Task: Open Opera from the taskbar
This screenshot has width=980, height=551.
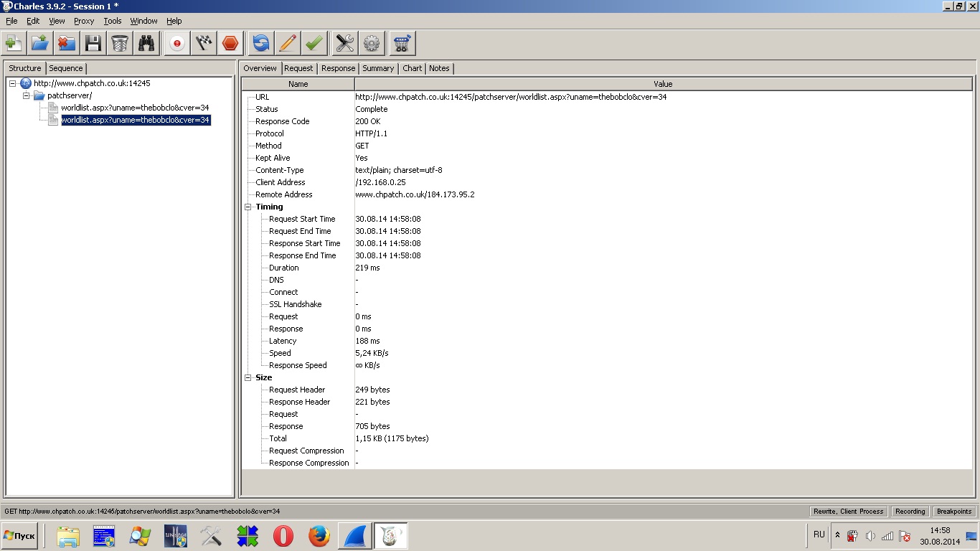Action: (283, 536)
